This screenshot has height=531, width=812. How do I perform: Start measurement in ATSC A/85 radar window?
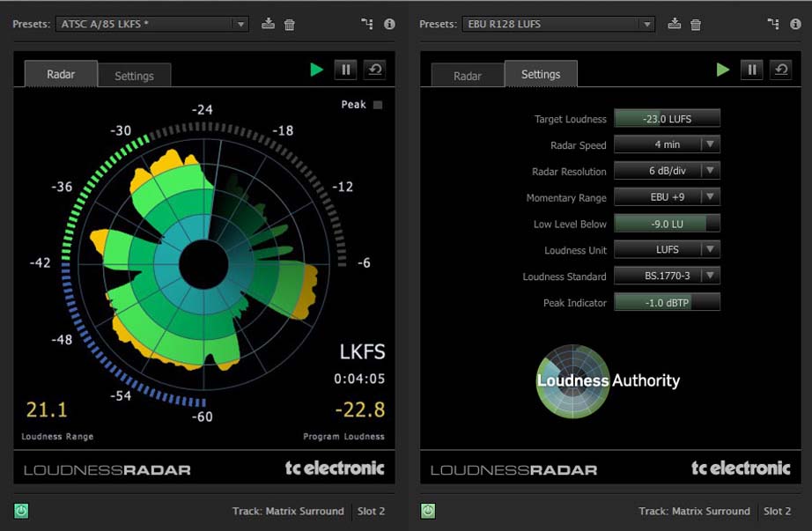[x=316, y=70]
